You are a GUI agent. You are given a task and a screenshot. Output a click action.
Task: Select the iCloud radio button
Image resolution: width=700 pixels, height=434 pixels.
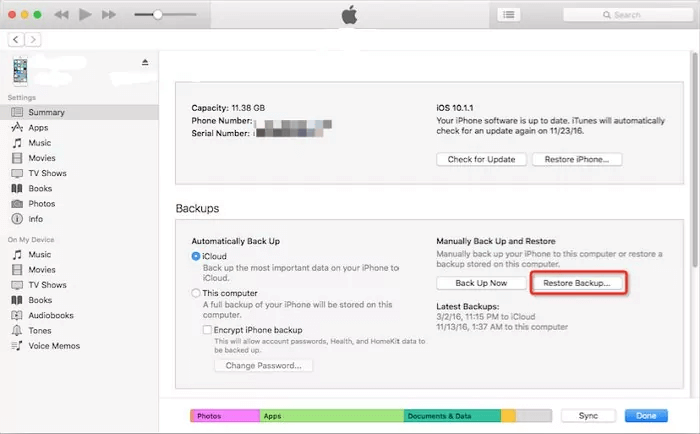196,256
